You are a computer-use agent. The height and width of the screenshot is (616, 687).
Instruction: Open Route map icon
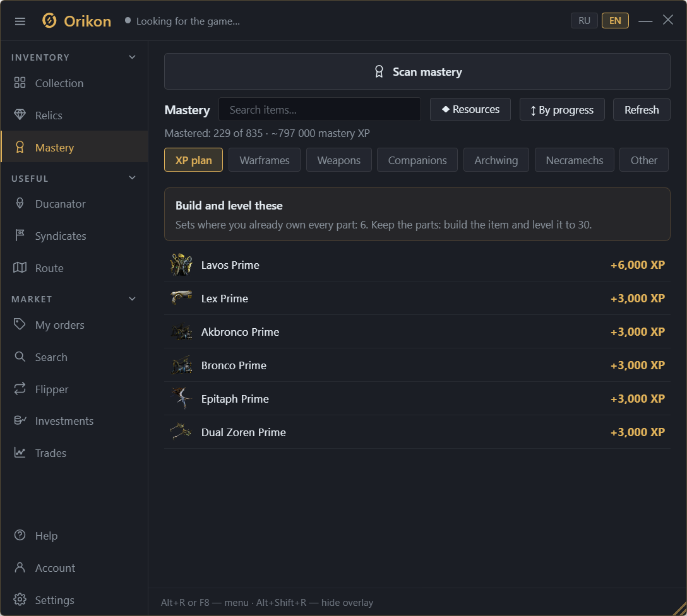[x=20, y=268]
